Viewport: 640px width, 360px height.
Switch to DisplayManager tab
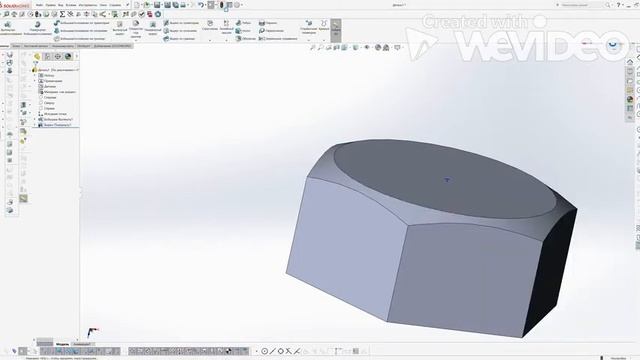point(68,57)
